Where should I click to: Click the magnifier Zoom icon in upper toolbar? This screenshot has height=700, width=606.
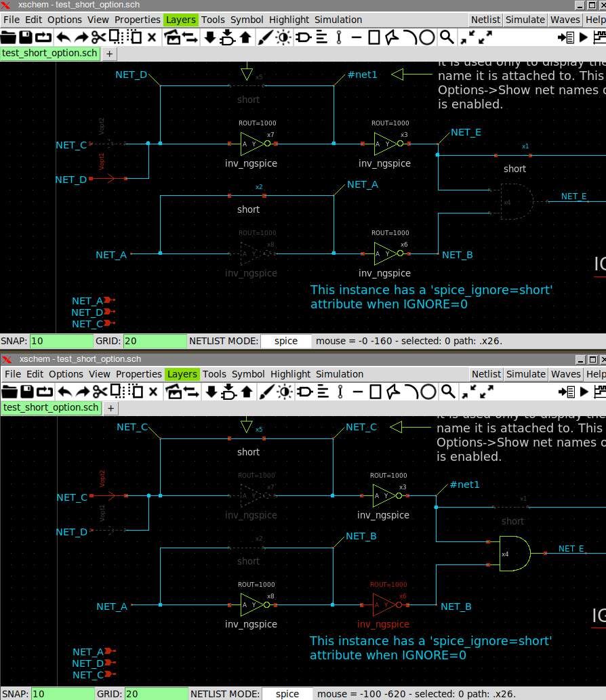pos(446,37)
